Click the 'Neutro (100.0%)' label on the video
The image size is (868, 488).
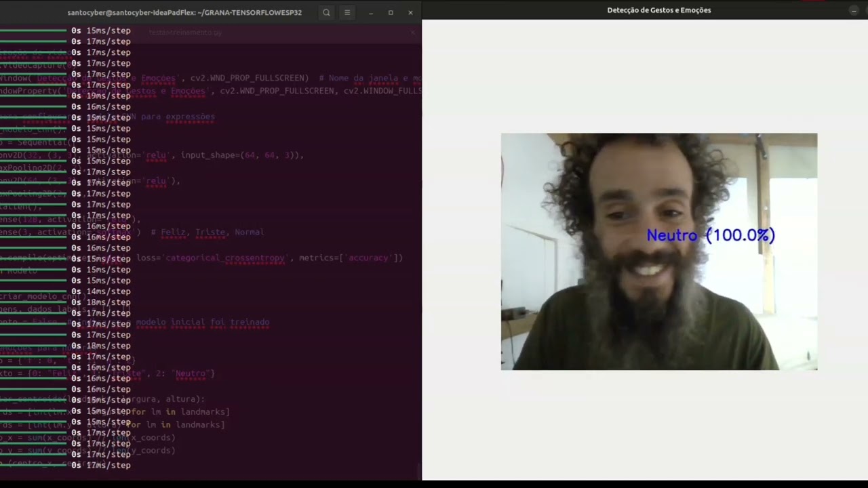click(x=711, y=235)
